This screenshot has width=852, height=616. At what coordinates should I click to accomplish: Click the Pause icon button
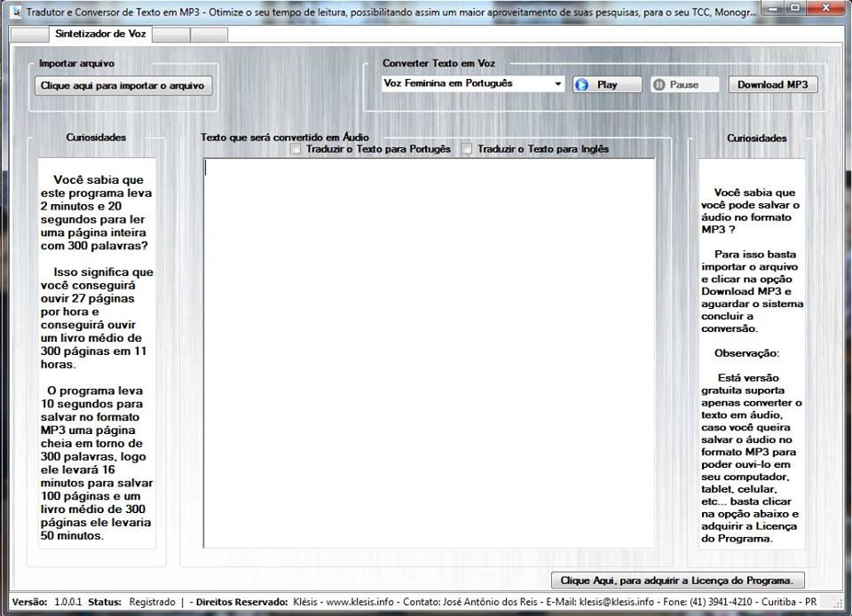point(684,84)
